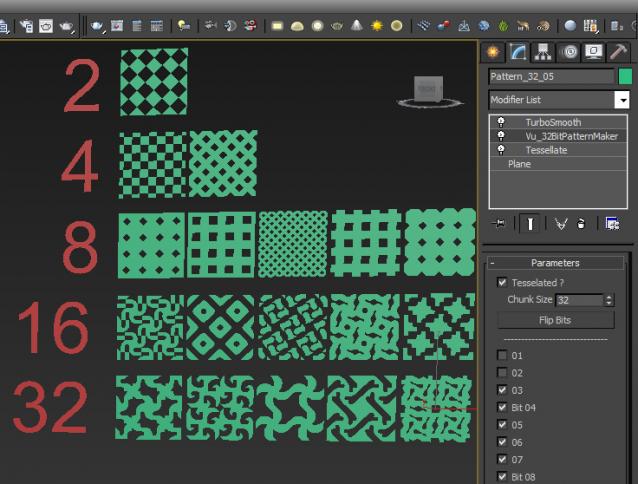Click the colored grid icon in toolbar
The height and width of the screenshot is (484, 638).
(590, 26)
